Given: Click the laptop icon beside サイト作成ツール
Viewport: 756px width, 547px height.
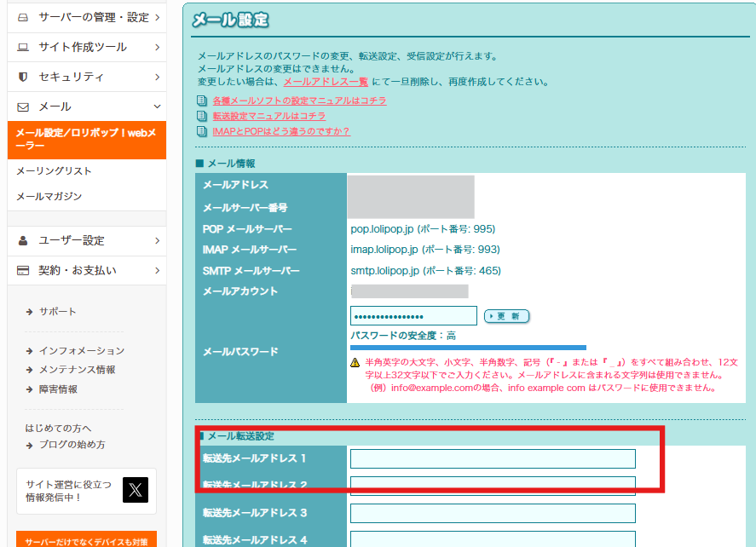Looking at the screenshot, I should 23,47.
